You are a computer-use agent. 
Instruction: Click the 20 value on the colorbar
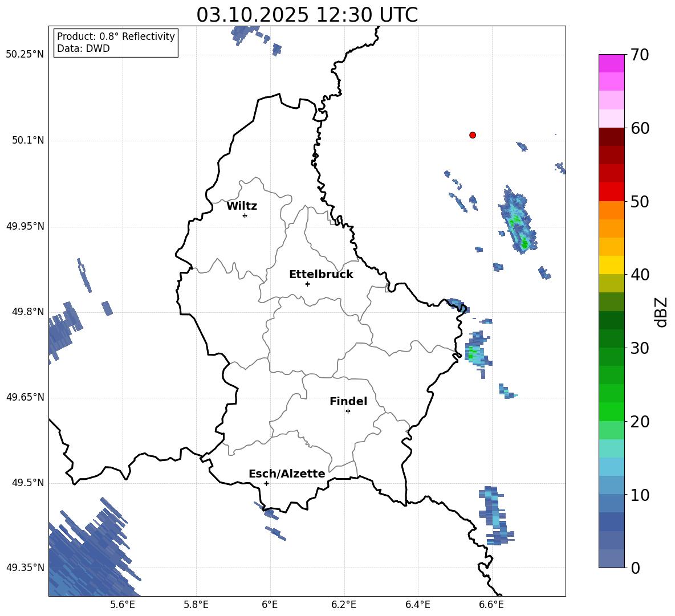pos(640,422)
